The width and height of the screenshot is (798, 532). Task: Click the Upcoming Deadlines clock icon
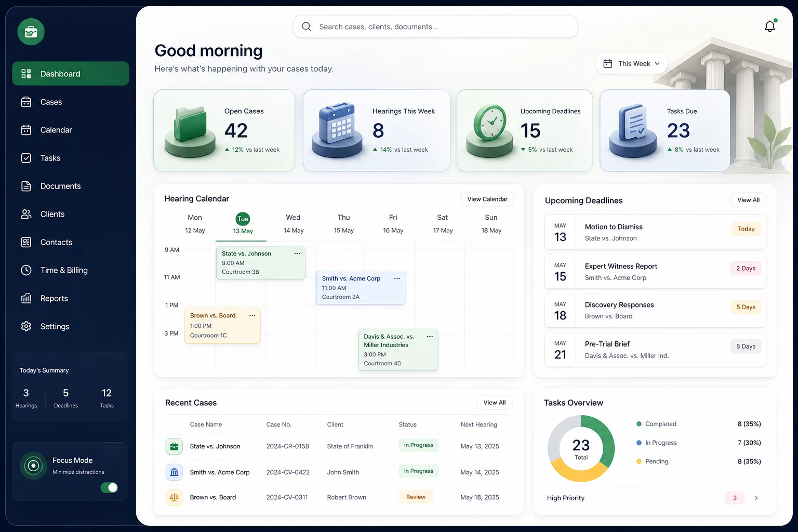click(490, 131)
